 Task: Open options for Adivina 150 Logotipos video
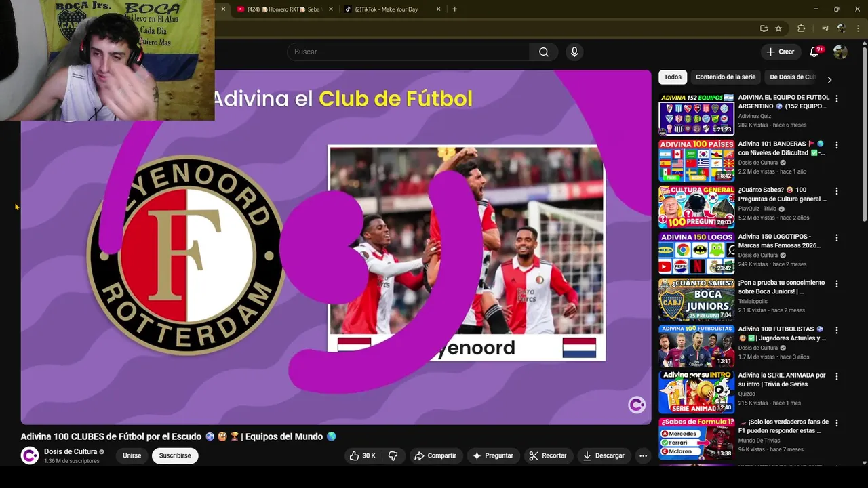[836, 238]
